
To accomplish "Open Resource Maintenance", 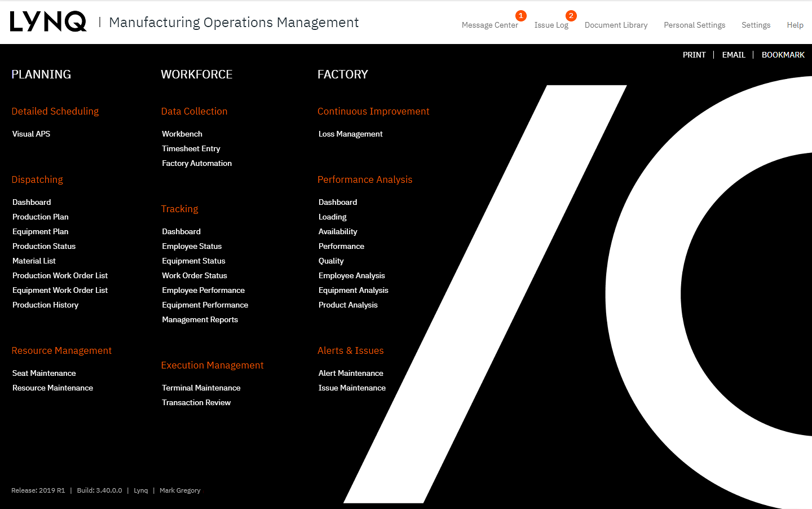I will tap(52, 388).
